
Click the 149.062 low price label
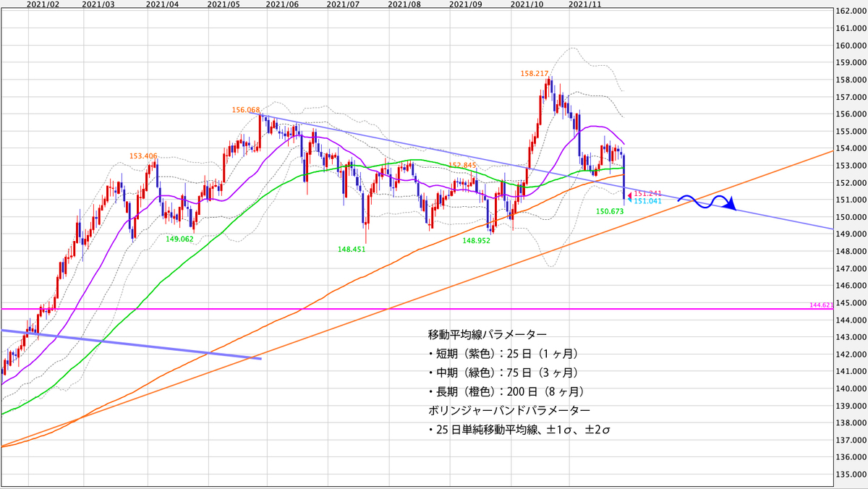tap(179, 239)
